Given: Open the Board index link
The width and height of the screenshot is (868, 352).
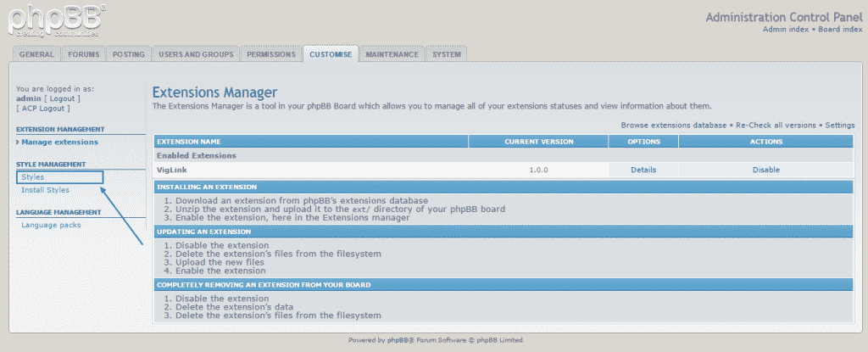Looking at the screenshot, I should tap(840, 29).
